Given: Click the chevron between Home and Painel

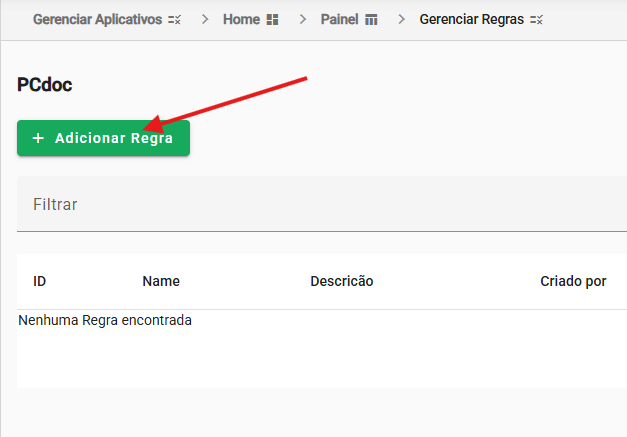Looking at the screenshot, I should click(x=302, y=20).
